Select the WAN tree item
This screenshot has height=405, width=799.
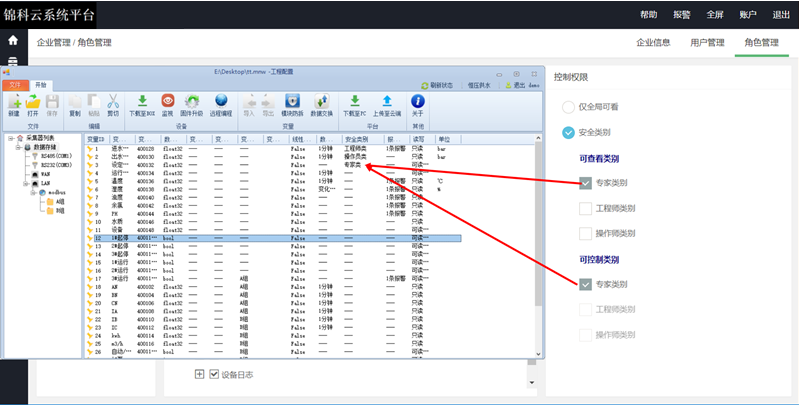(x=45, y=174)
